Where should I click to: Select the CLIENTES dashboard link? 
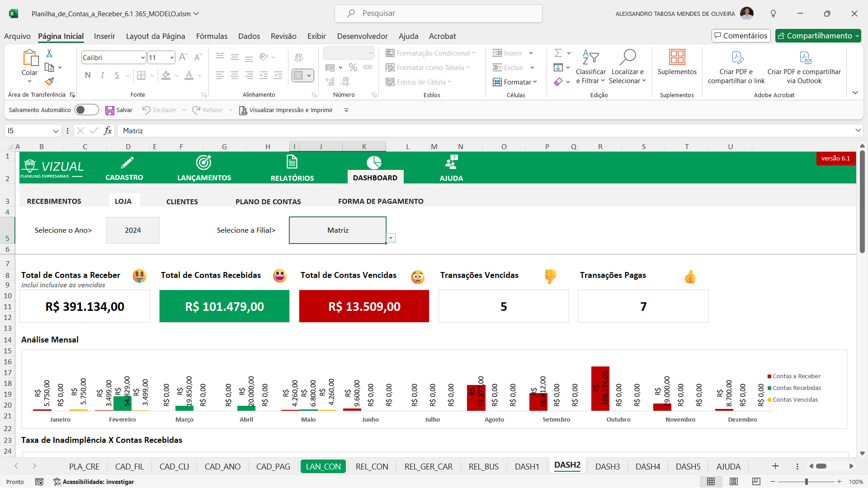click(182, 202)
